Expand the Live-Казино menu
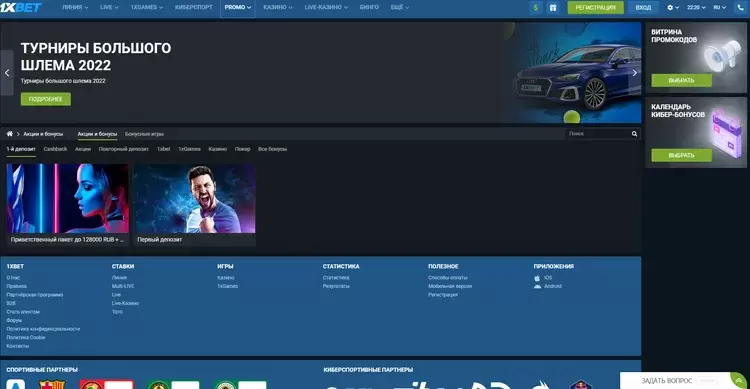The width and height of the screenshot is (750, 389). tap(326, 8)
